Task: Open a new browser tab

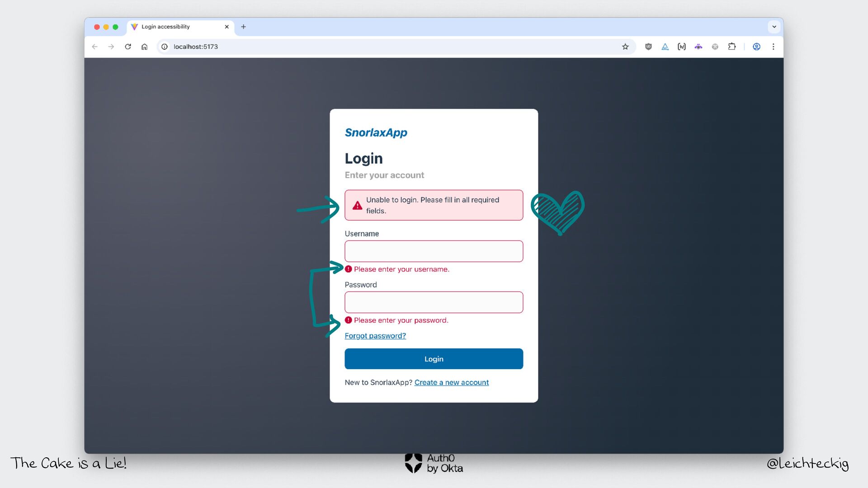Action: coord(243,27)
